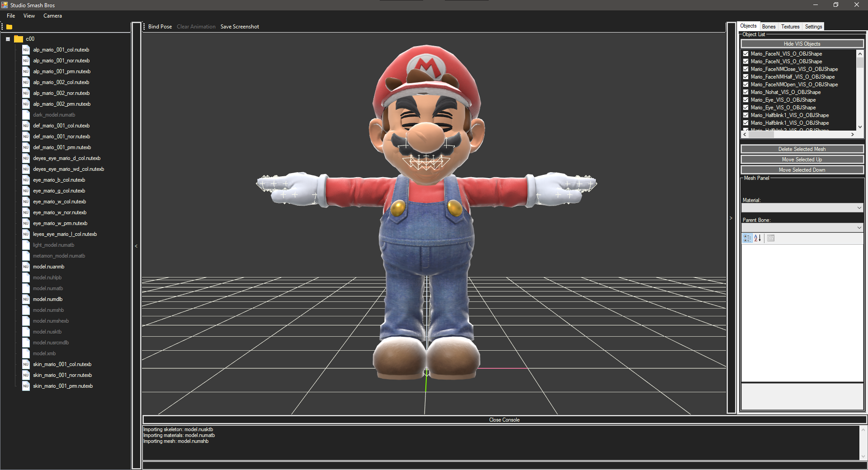Click object list scroll right arrow
This screenshot has height=470, width=868.
pyautogui.click(x=853, y=135)
